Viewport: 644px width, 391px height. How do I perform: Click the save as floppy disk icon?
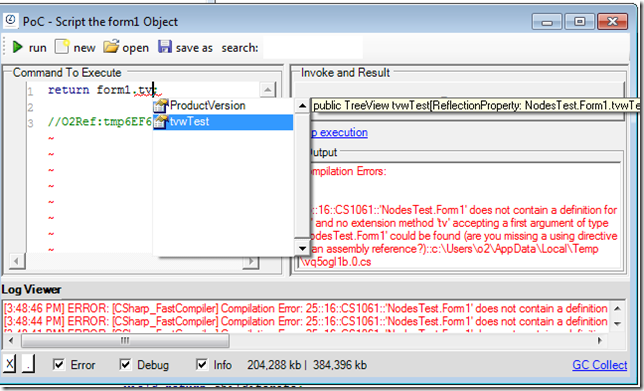tap(165, 46)
